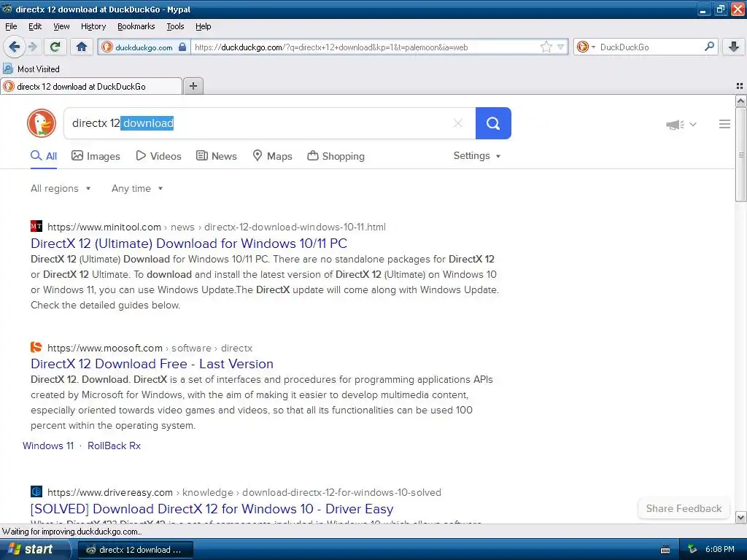747x560 pixels.
Task: Open the home page via house icon
Action: [x=82, y=47]
